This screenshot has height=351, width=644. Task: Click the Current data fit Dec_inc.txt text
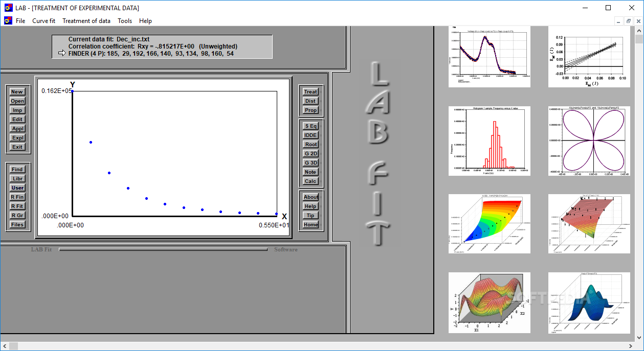click(x=109, y=39)
